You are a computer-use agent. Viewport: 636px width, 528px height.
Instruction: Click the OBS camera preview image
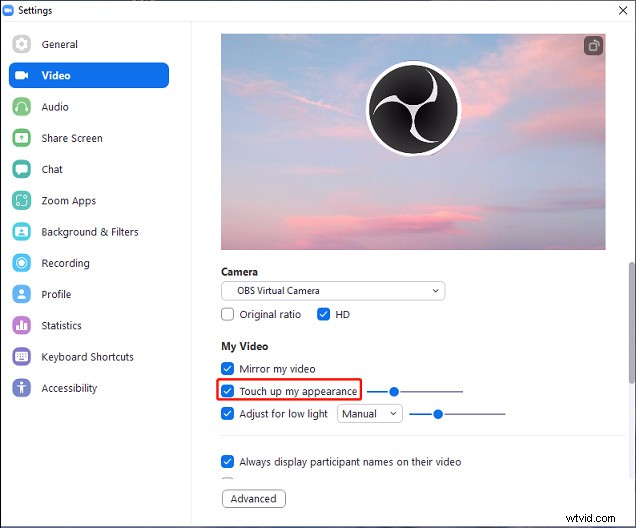pos(413,142)
